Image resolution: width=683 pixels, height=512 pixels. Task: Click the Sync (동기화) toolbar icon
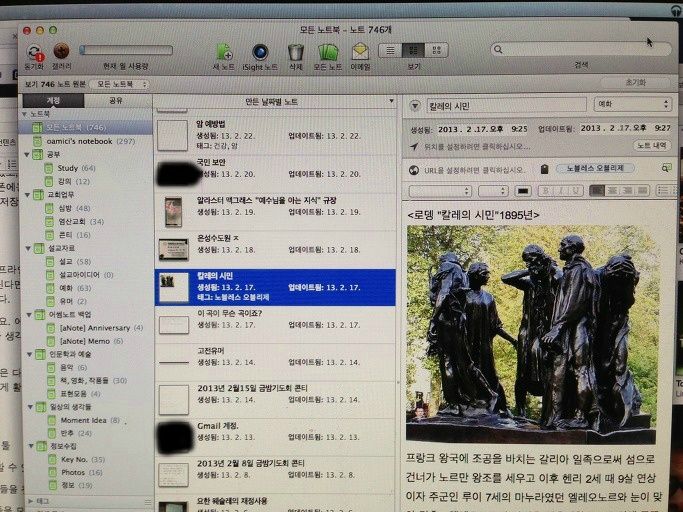coord(35,52)
